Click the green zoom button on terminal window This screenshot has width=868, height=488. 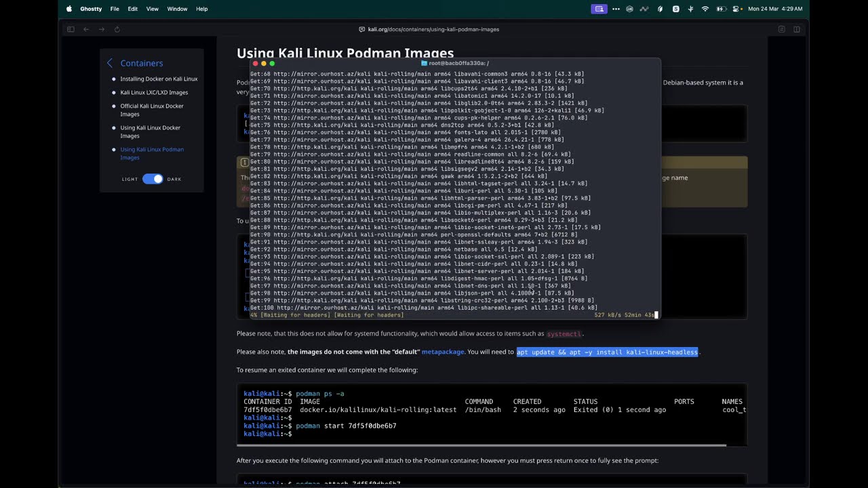[272, 63]
